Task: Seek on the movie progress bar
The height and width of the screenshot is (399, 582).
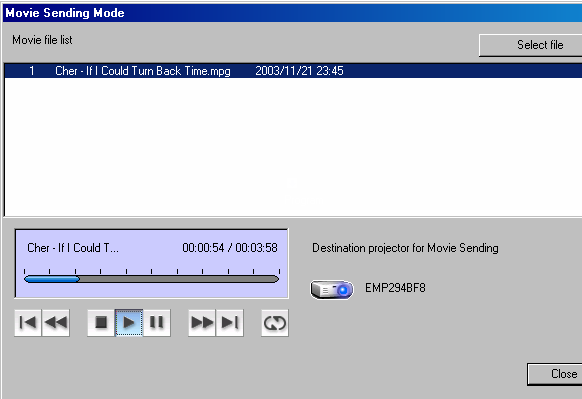Action: [151, 279]
